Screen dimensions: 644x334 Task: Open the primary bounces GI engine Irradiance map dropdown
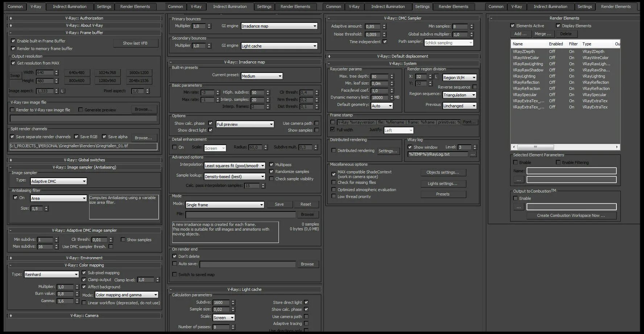tap(279, 26)
